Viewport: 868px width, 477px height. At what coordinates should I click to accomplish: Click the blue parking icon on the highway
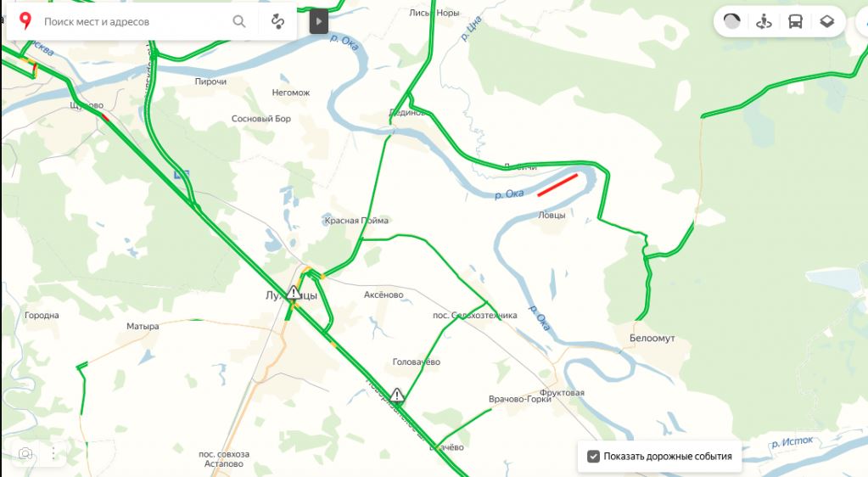click(x=182, y=175)
